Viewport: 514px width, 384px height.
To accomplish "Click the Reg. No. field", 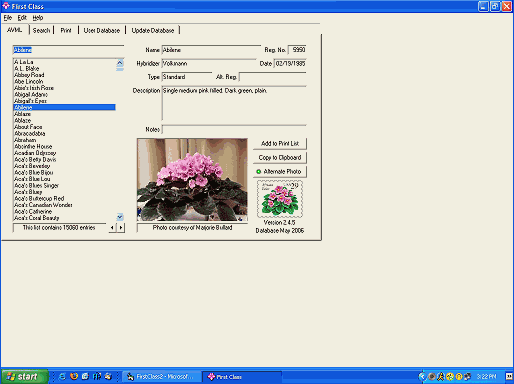I will tap(297, 50).
